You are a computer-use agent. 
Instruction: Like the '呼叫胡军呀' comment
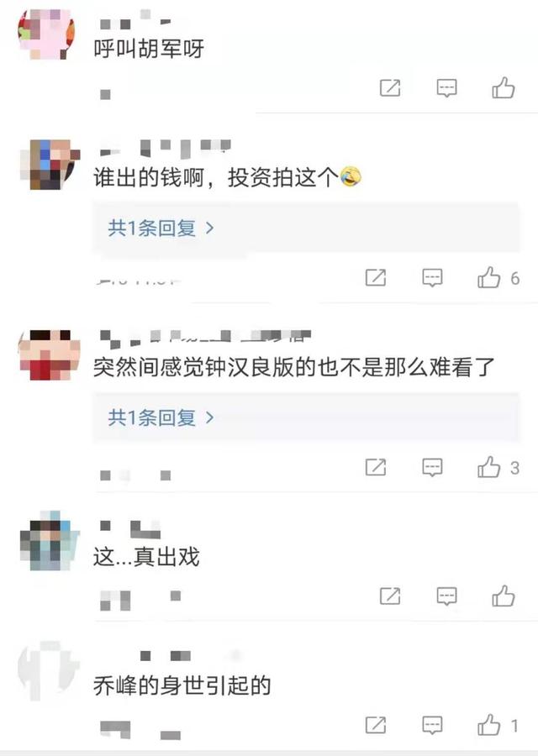click(504, 87)
